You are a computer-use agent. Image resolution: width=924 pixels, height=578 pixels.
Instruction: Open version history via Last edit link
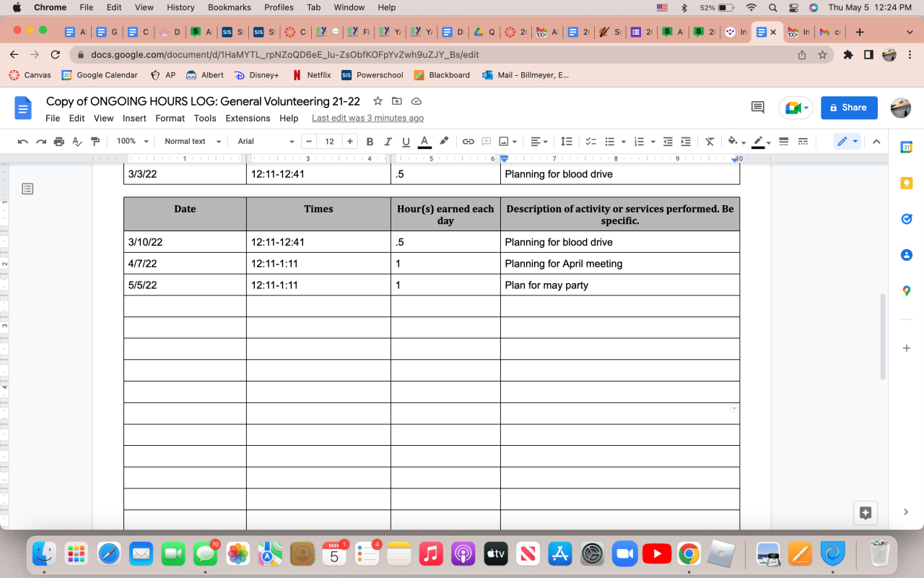pyautogui.click(x=367, y=118)
